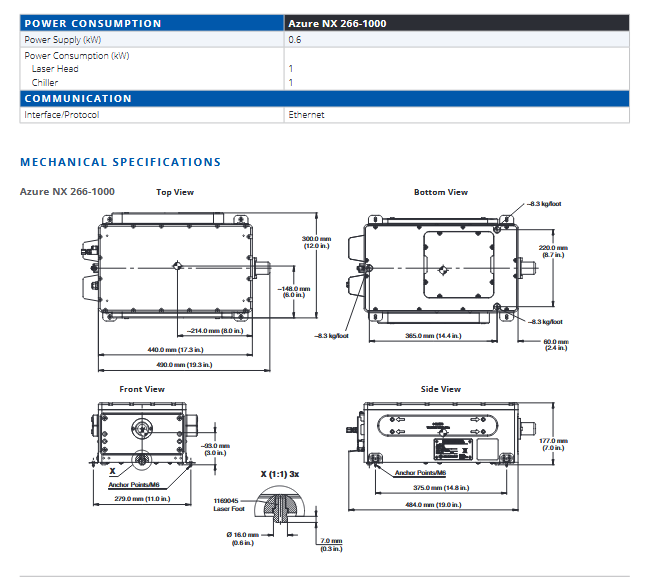Screen dimensions: 652x584
Task: Select the 484.0 mm (19.0 in.) dimension
Action: [x=433, y=505]
